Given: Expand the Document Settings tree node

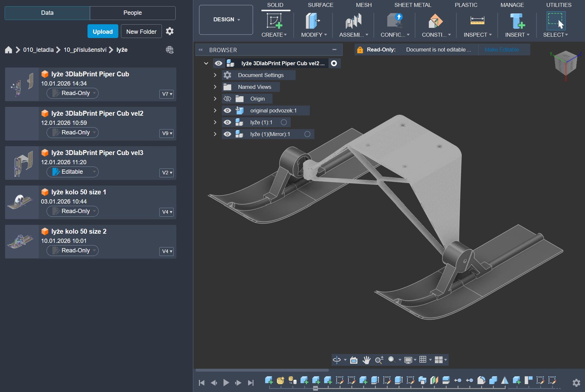Looking at the screenshot, I should pos(215,75).
